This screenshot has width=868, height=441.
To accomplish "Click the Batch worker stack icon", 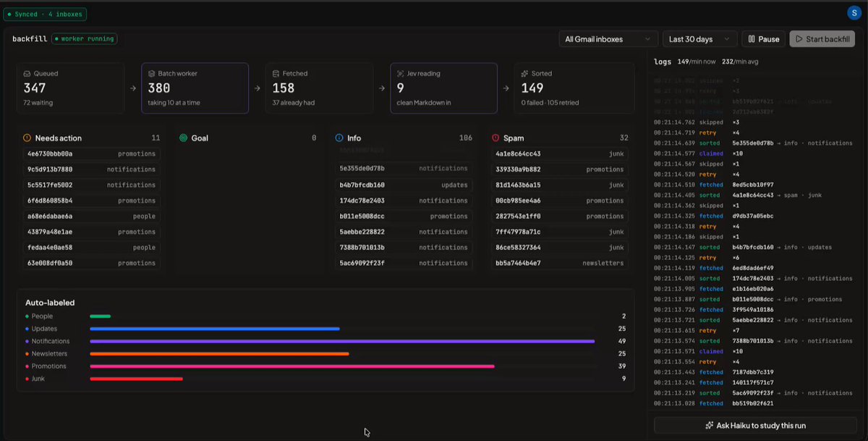I will click(152, 74).
